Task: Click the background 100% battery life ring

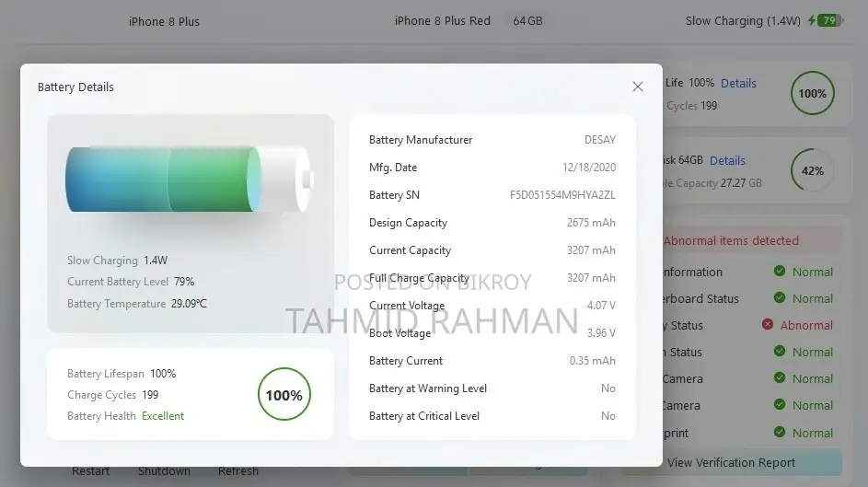Action: coord(812,93)
